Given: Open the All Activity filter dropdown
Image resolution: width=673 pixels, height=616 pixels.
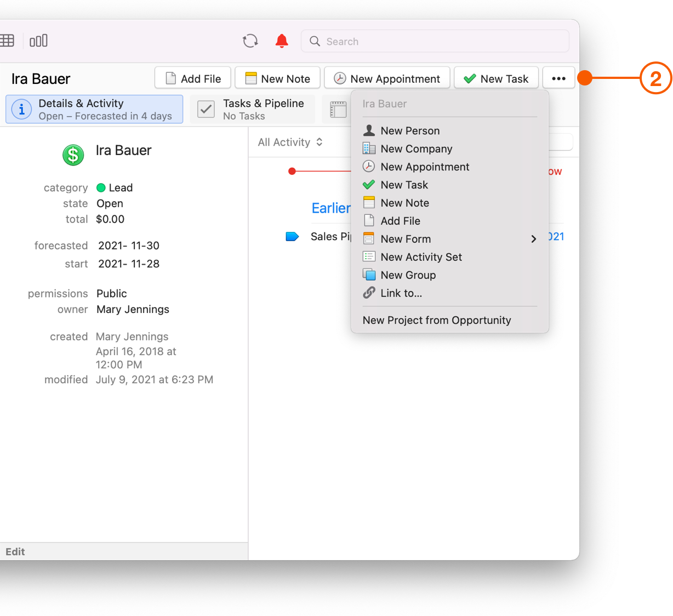Looking at the screenshot, I should tap(290, 142).
